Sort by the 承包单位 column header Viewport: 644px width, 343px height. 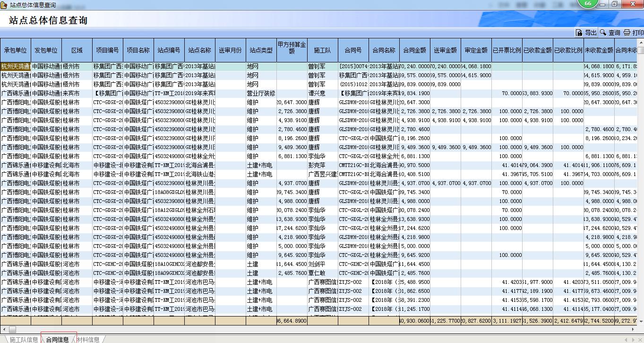(x=16, y=50)
